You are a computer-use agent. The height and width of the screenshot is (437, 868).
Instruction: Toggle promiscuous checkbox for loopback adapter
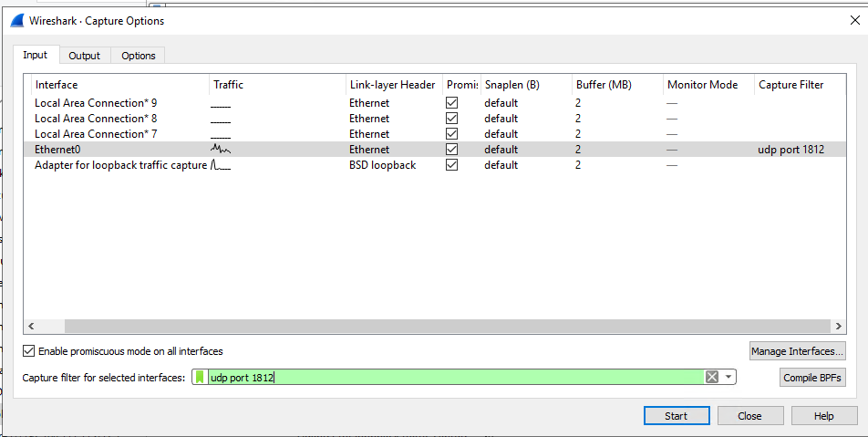pyautogui.click(x=452, y=165)
